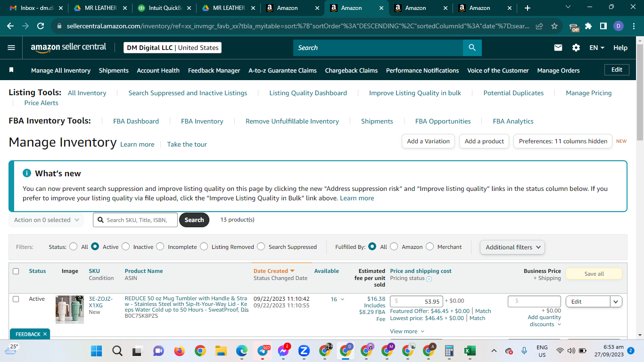Open Preferences: 11 columns hidden

click(563, 141)
